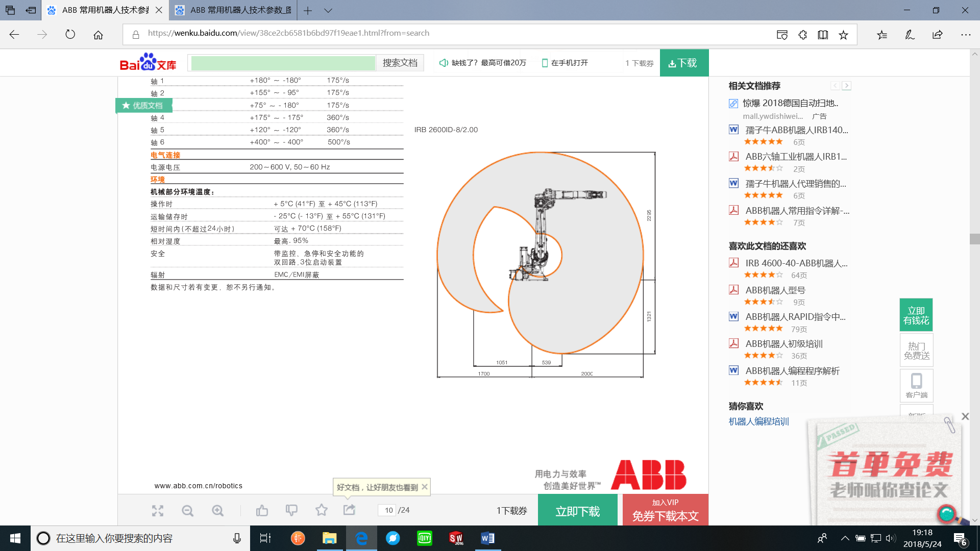Favorite the document with star icon
This screenshot has width=980, height=551.
[322, 510]
